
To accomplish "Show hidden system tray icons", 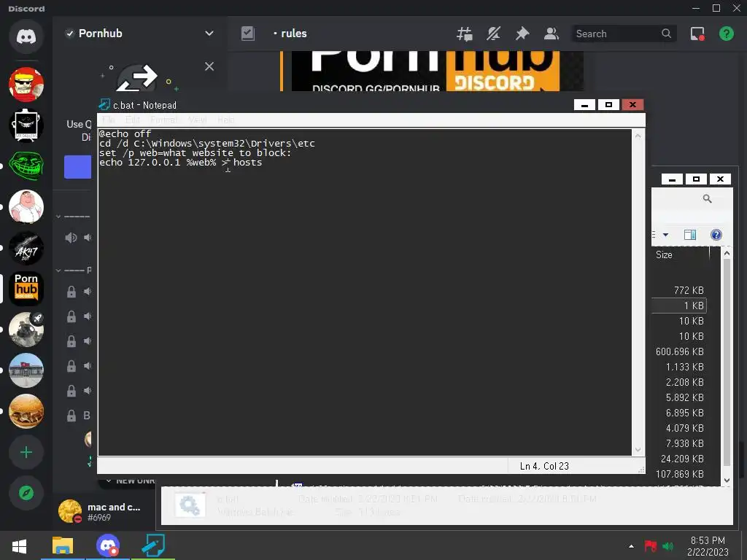I will [x=631, y=546].
